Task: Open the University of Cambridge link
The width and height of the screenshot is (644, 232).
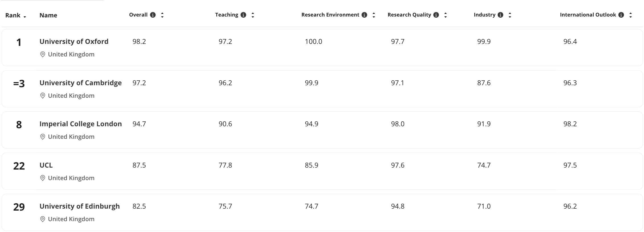Action: (x=81, y=83)
